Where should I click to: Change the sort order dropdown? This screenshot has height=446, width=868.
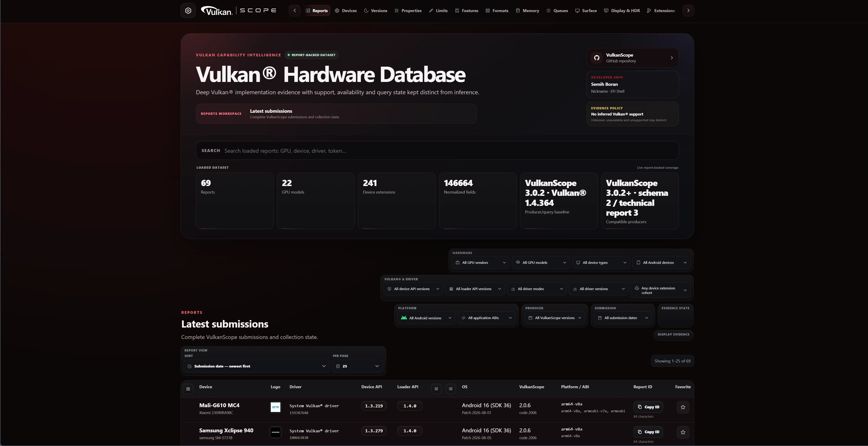(257, 366)
